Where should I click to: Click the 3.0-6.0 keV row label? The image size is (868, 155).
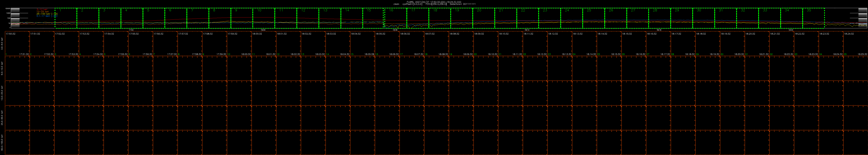tap(2, 44)
